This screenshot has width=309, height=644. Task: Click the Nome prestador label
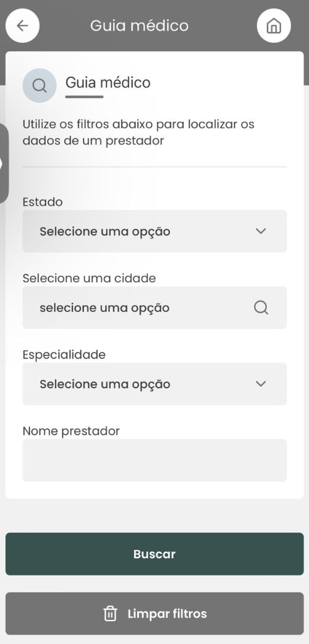(x=71, y=431)
